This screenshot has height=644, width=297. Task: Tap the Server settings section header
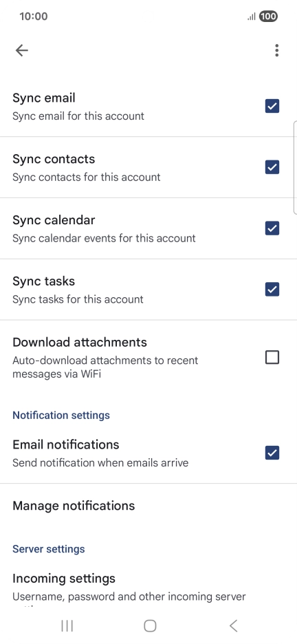coord(49,549)
